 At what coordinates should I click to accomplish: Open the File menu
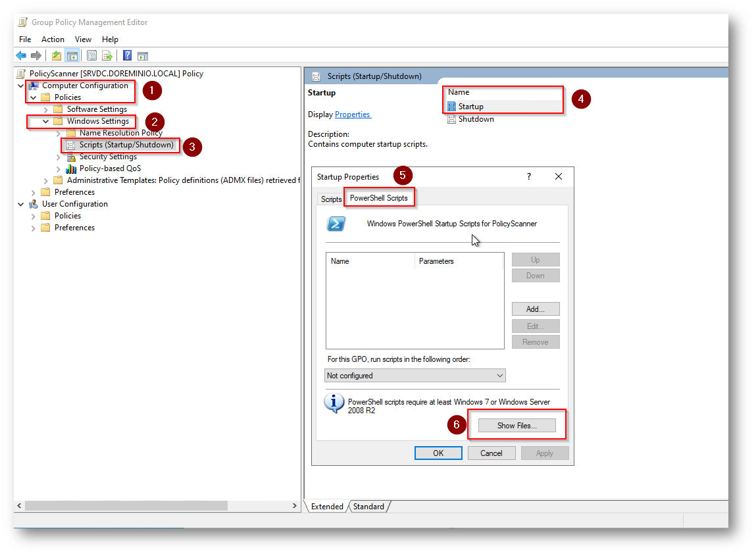click(25, 39)
